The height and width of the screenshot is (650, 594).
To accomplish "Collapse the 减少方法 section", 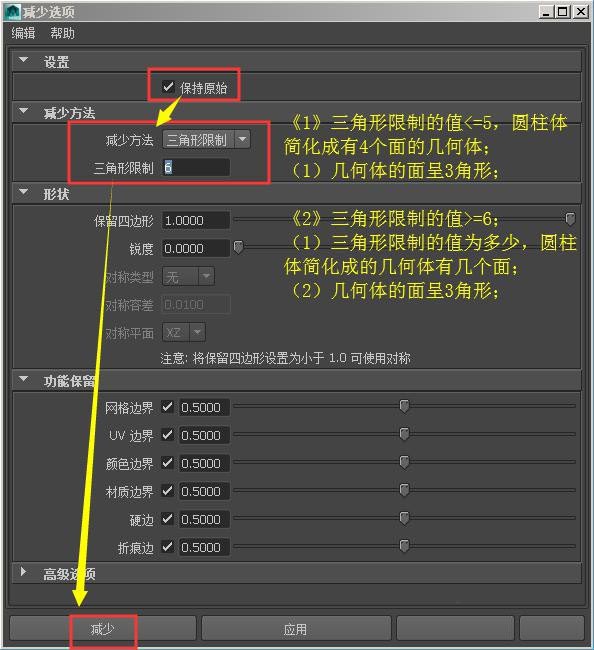I will coord(24,111).
